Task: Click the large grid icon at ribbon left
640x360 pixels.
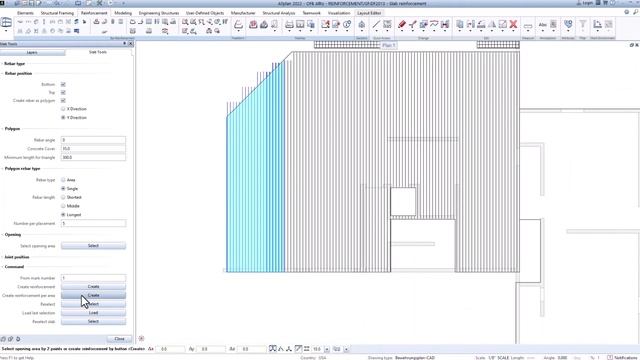Action: [x=6, y=22]
